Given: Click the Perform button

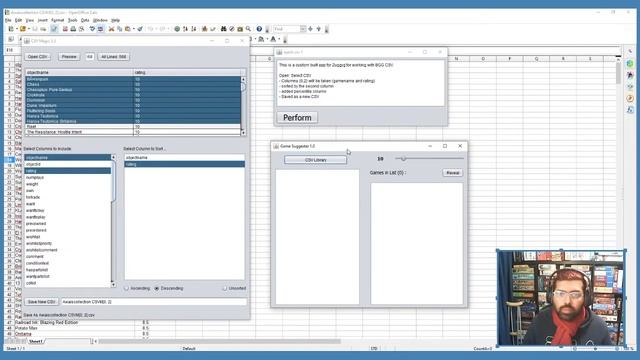Looking at the screenshot, I should pyautogui.click(x=297, y=118).
